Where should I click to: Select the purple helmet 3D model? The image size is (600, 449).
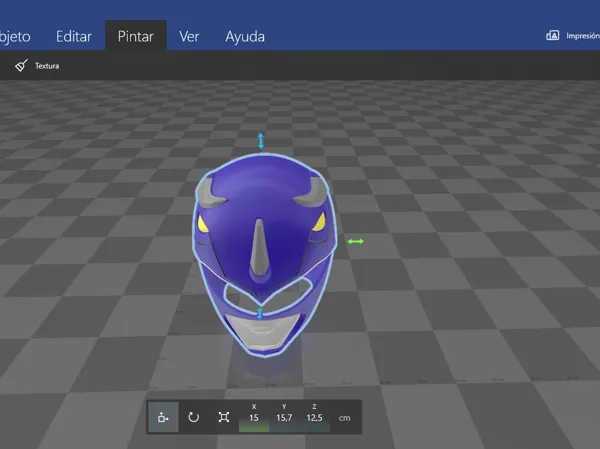264,253
